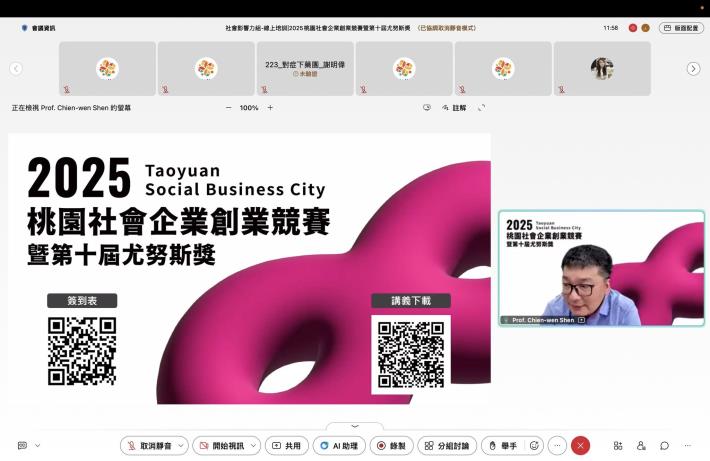Open the chat panel icon
This screenshot has width=710, height=461.
tap(664, 446)
